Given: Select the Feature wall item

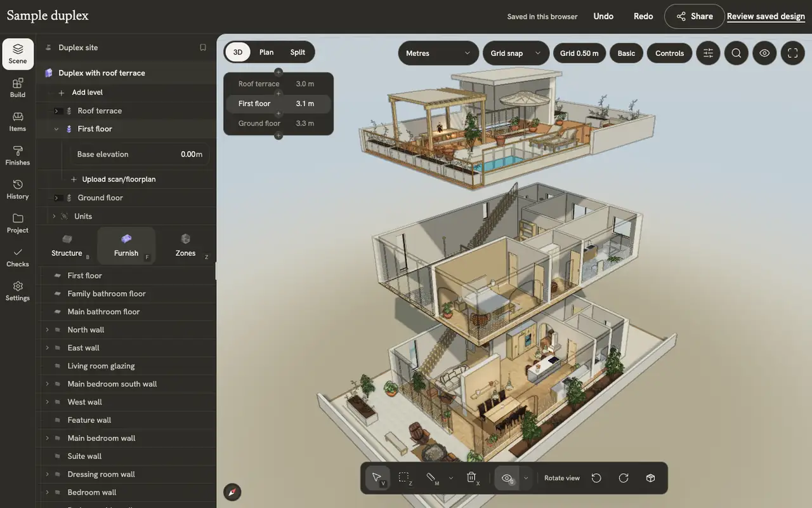Looking at the screenshot, I should point(126,420).
